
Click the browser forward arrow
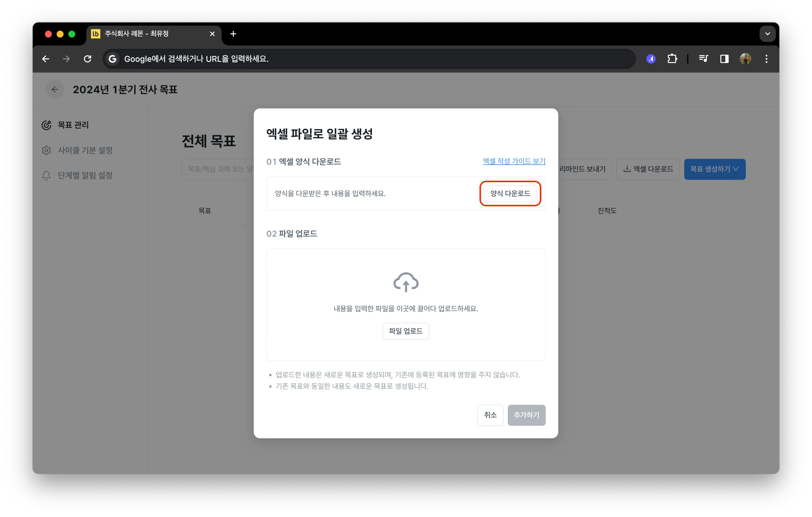tap(66, 59)
